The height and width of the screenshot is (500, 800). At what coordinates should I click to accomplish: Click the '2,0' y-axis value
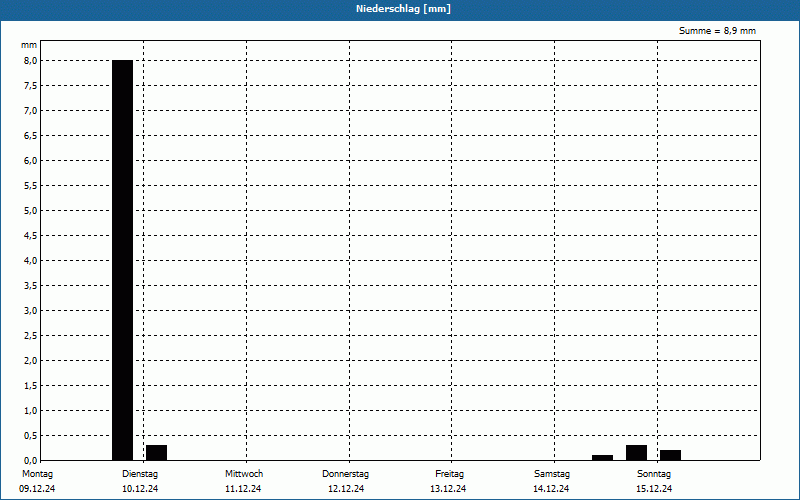pyautogui.click(x=31, y=361)
